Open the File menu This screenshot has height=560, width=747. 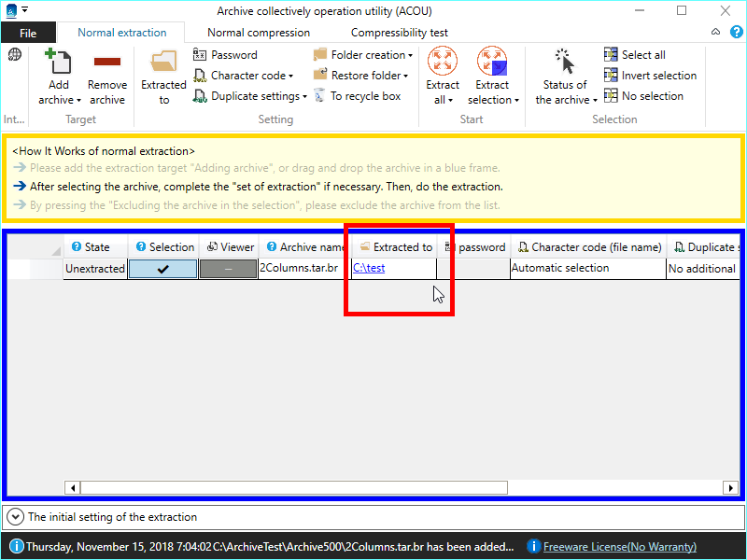tap(28, 33)
